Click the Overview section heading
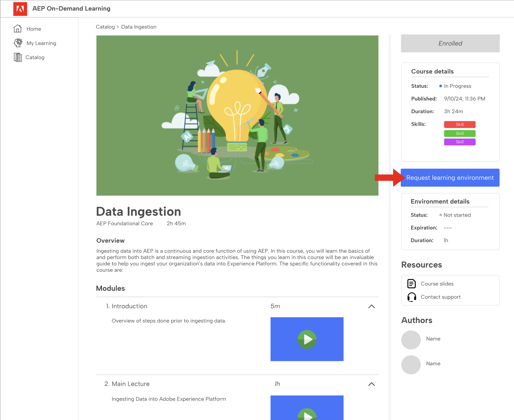 110,241
